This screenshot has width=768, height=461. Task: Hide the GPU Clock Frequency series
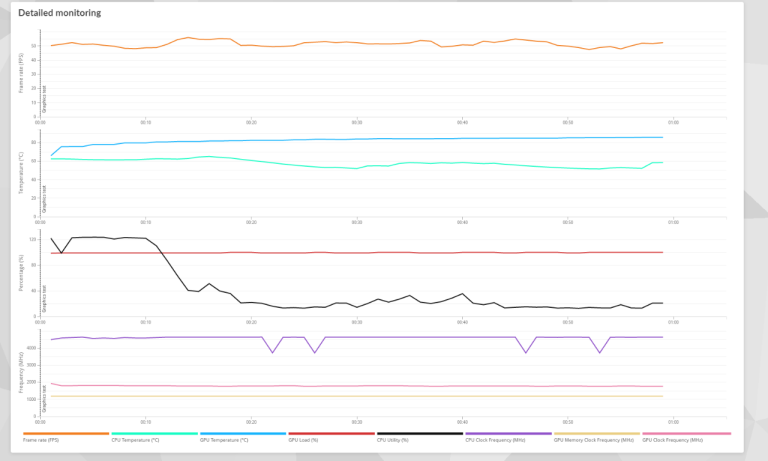[x=672, y=439]
